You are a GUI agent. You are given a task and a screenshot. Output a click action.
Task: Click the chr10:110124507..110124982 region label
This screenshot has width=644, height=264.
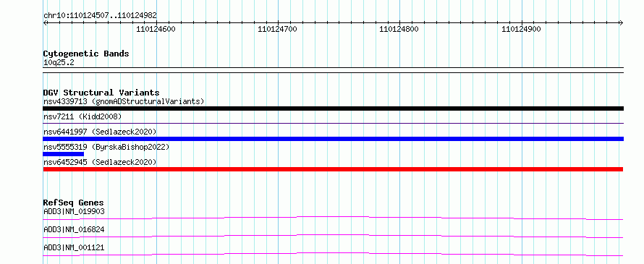(x=100, y=16)
